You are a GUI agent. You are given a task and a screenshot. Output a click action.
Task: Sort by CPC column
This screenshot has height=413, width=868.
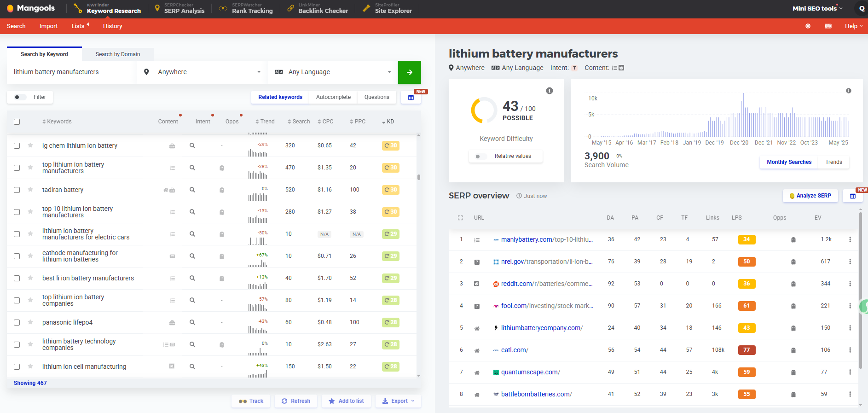point(325,122)
